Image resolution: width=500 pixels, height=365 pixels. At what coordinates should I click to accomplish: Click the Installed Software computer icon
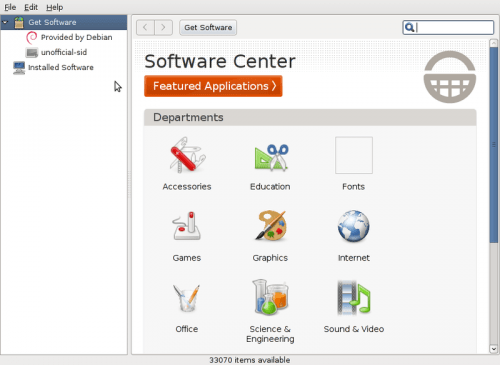pos(19,68)
